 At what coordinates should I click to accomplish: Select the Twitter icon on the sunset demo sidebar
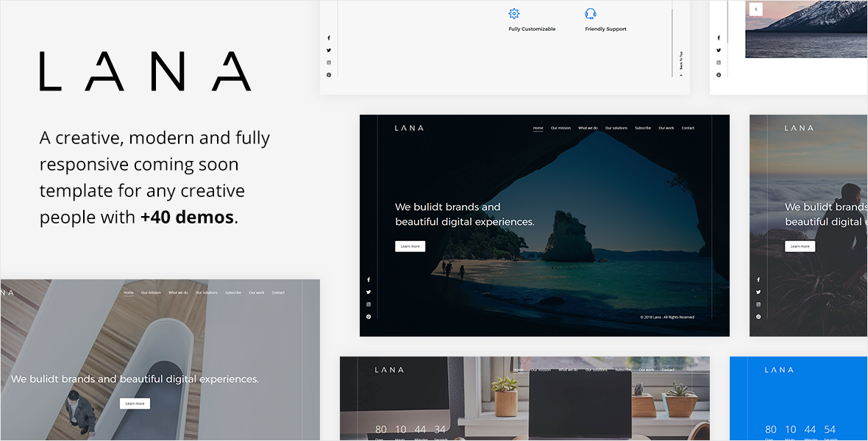tap(758, 292)
